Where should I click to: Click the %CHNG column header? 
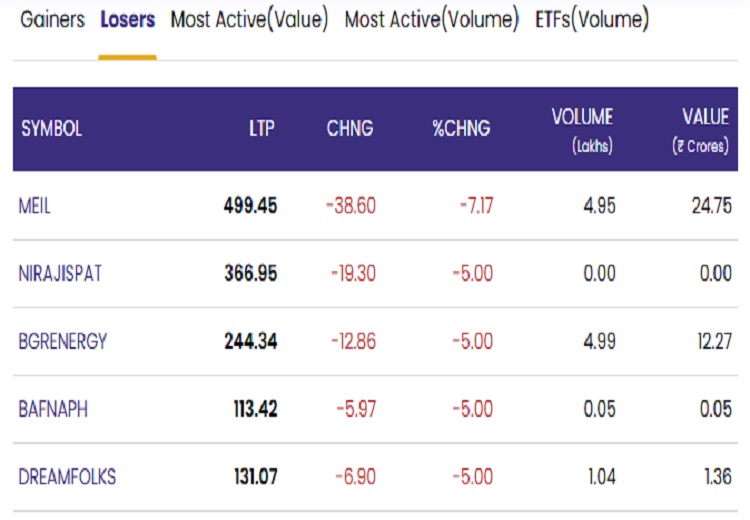point(461,129)
